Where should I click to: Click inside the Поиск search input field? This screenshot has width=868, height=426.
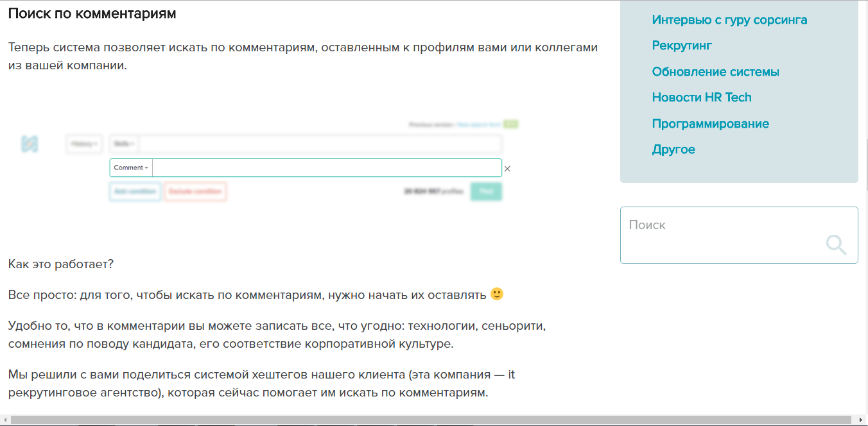pos(706,225)
